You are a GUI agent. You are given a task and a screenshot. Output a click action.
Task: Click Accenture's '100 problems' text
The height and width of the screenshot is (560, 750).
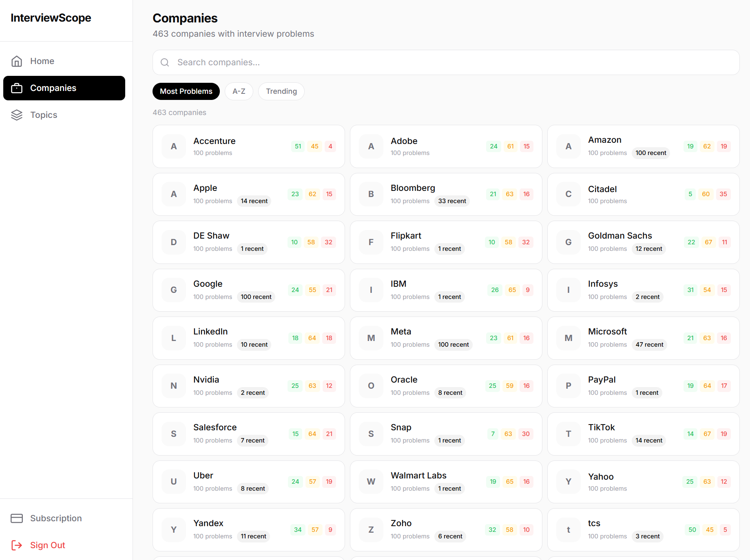click(x=212, y=153)
